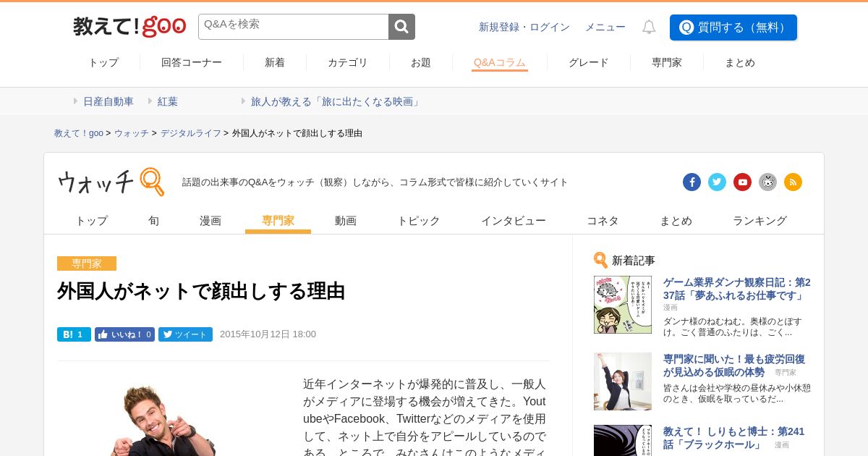The height and width of the screenshot is (456, 868).
Task: Open article ゲーム業界ダンナ観察日記：第237話
Action: click(737, 289)
